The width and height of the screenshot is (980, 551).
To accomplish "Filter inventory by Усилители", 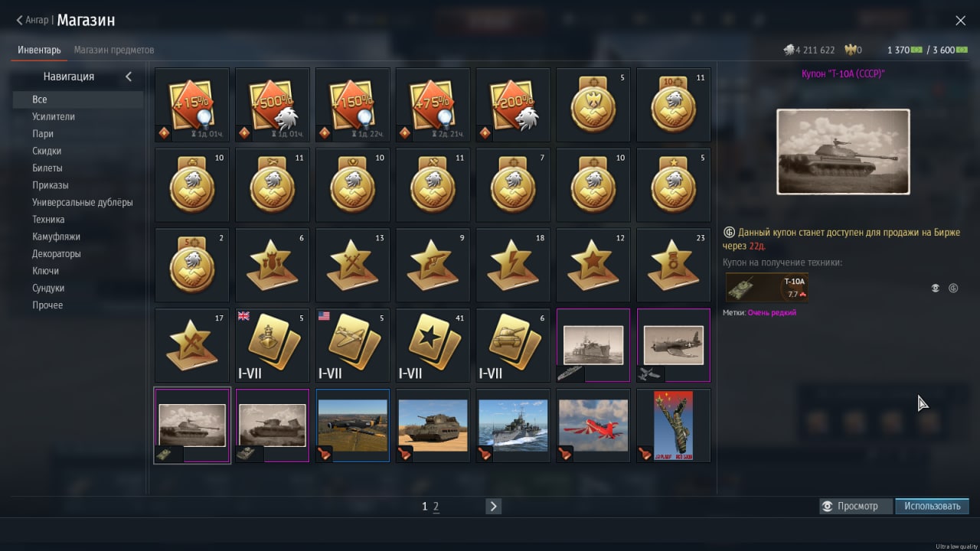I will click(54, 116).
